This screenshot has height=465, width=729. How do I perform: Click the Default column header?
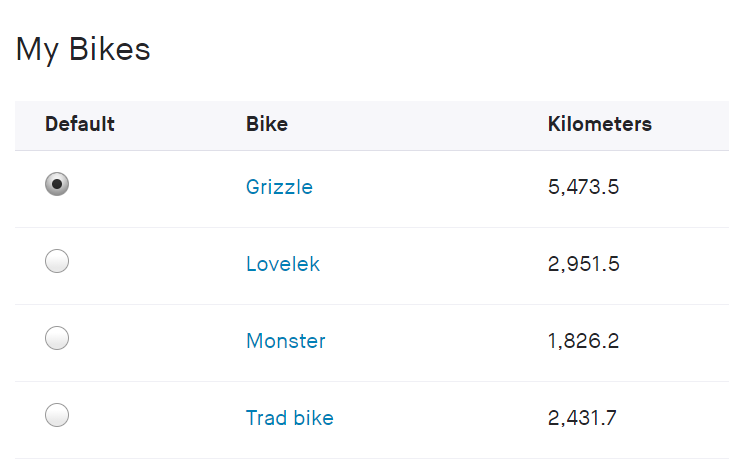pyautogui.click(x=80, y=125)
